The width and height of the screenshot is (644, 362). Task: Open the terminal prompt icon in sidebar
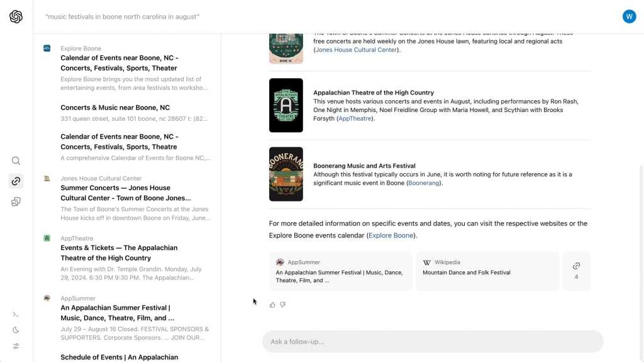tap(16, 314)
